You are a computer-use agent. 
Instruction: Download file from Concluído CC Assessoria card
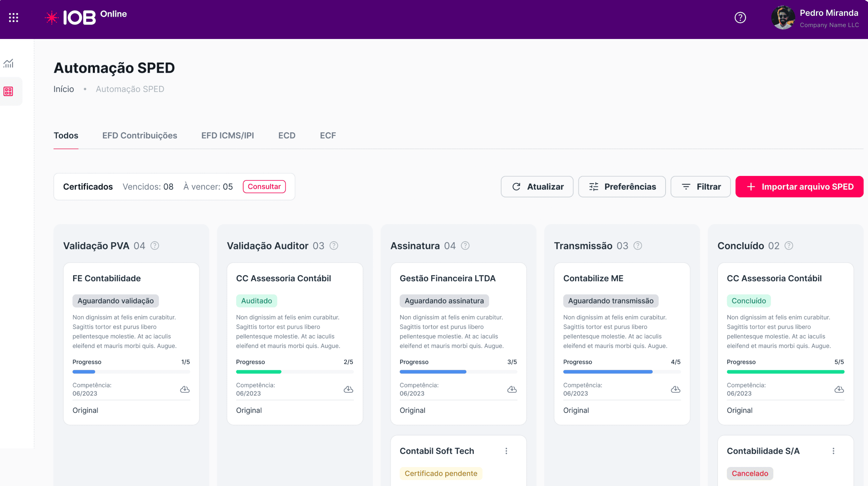[839, 389]
